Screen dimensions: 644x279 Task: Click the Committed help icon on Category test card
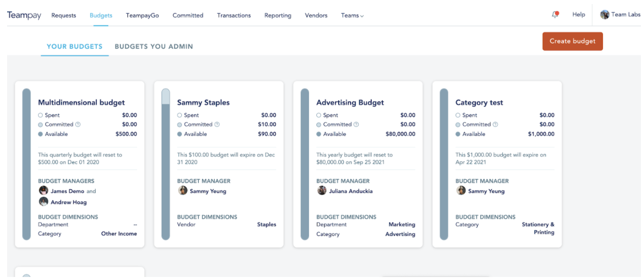[496, 124]
